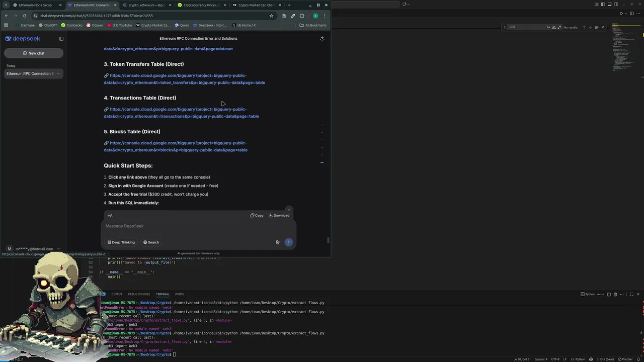Click scroll-to-bottom arrow above message box
Screen dimensions: 644x362
click(x=288, y=209)
